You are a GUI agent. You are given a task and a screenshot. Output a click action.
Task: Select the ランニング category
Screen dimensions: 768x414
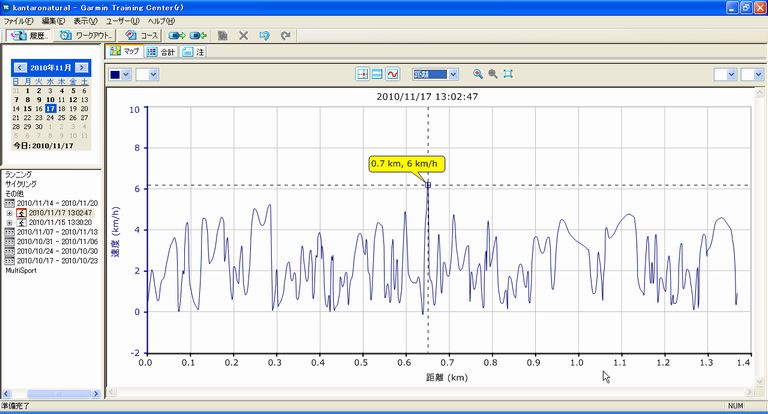pos(18,174)
